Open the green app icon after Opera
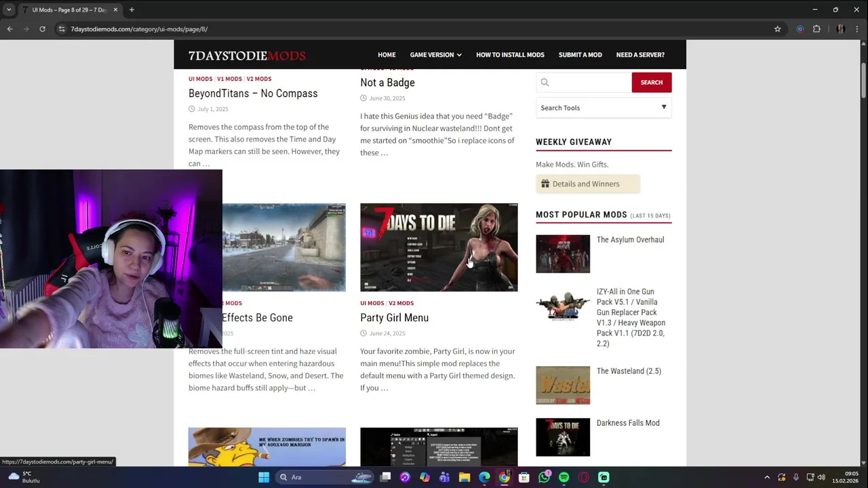868x488 pixels. (604, 477)
